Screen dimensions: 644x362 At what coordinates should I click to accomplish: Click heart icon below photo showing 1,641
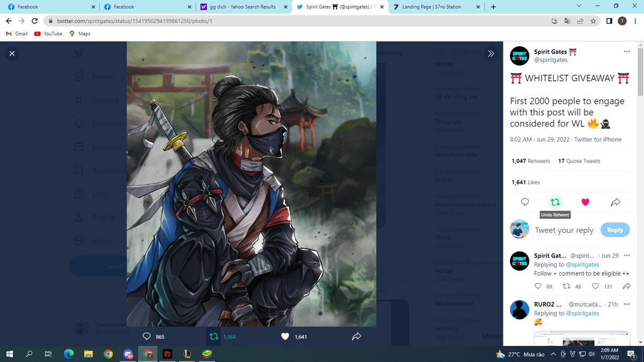pyautogui.click(x=286, y=336)
